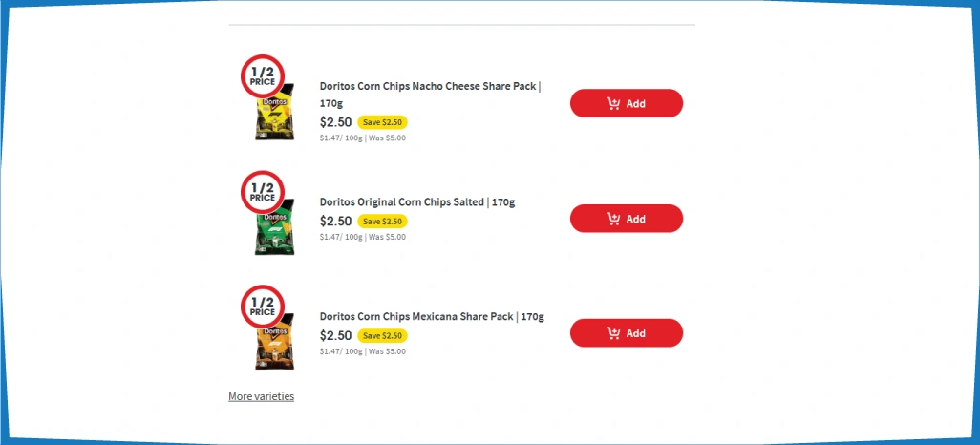Click cart icon on Mexicana Add button
The width and height of the screenshot is (980, 445).
tap(613, 333)
